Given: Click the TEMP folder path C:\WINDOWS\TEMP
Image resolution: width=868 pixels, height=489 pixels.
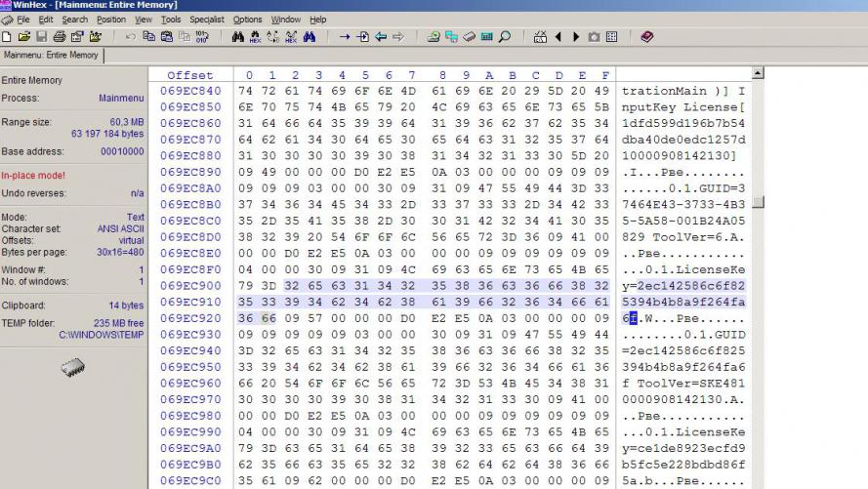Looking at the screenshot, I should point(102,335).
